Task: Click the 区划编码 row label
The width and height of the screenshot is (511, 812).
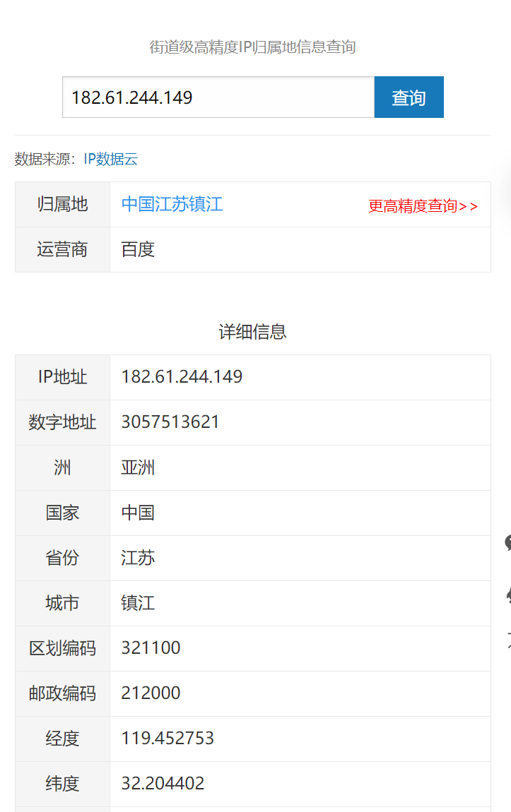Action: (62, 648)
